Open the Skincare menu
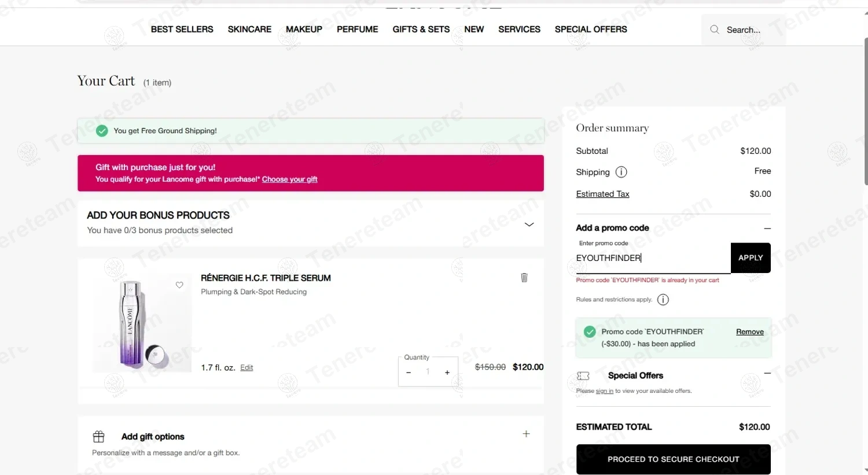This screenshot has width=868, height=475. [249, 30]
